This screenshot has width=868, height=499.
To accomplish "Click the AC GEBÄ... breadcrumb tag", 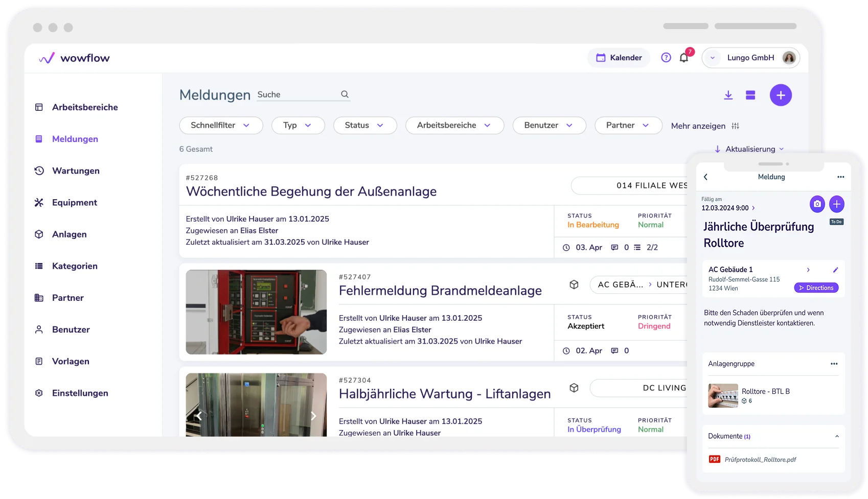I will (x=620, y=284).
